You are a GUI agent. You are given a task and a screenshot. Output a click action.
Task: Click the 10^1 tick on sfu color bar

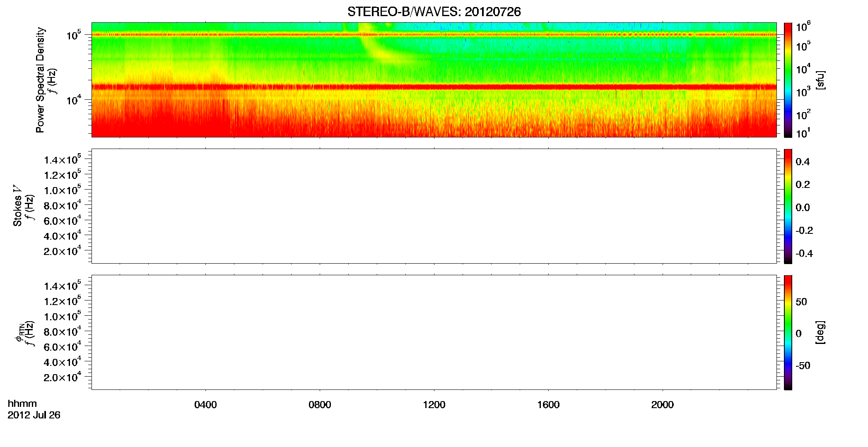coord(803,133)
